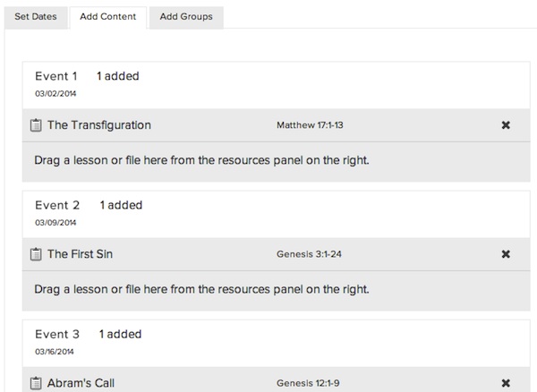537x392 pixels.
Task: Open The First Sin lesson title
Action: point(80,254)
